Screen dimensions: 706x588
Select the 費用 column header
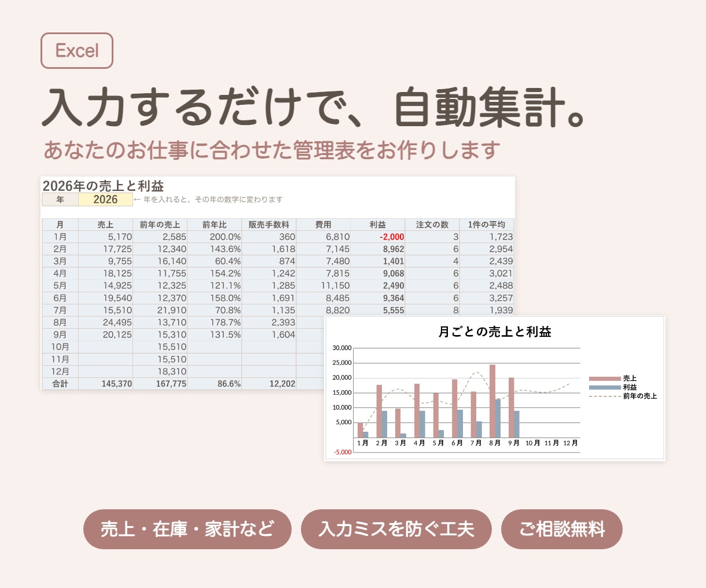coord(323,225)
